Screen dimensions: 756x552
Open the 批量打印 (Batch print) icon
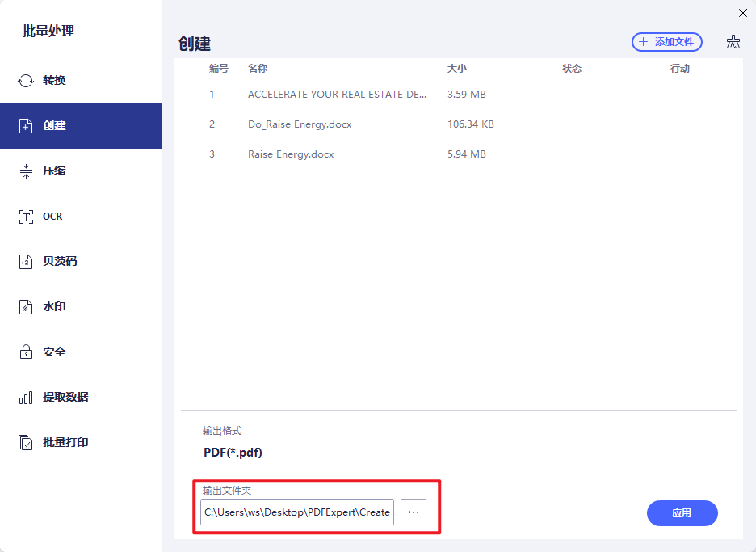(x=26, y=443)
